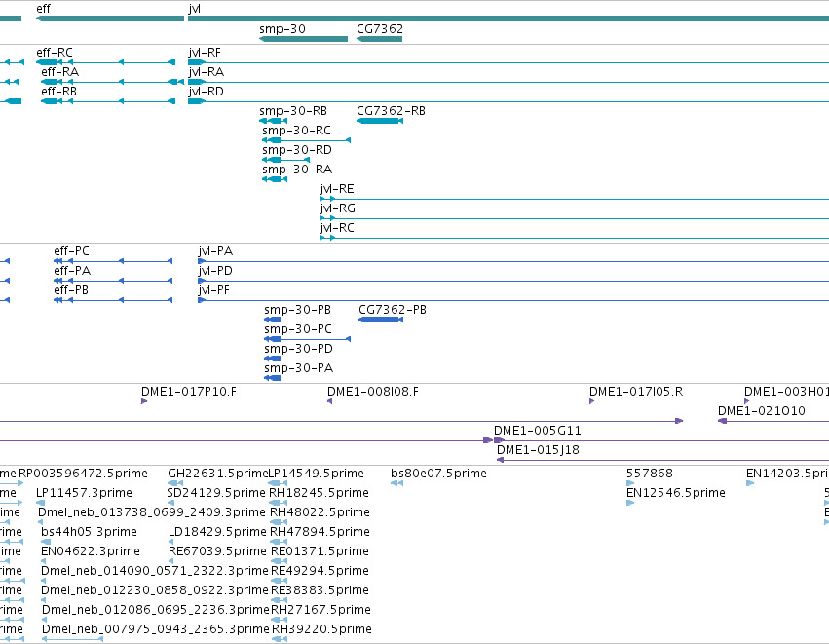
Task: Click BAC end DME1-017I05.R
Action: pos(592,401)
